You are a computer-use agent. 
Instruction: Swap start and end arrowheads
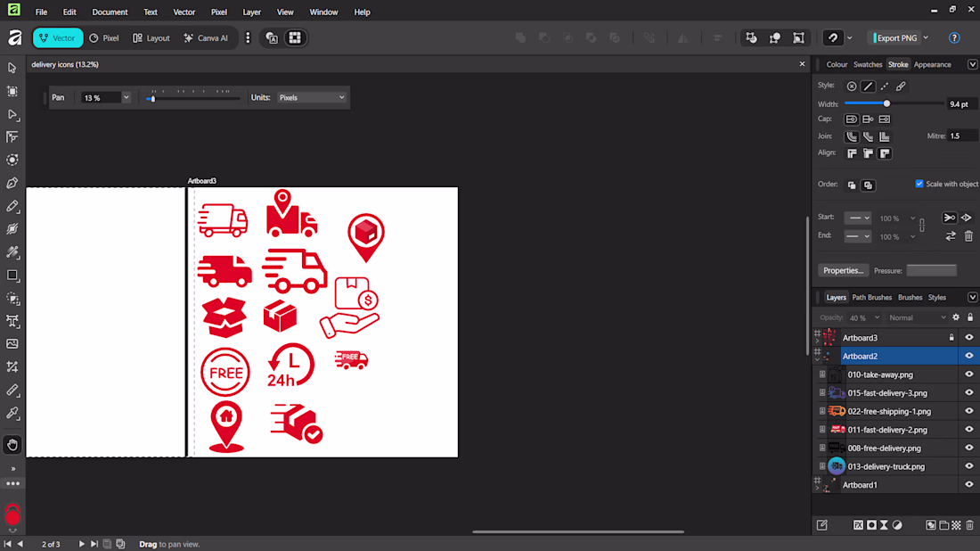coord(950,236)
